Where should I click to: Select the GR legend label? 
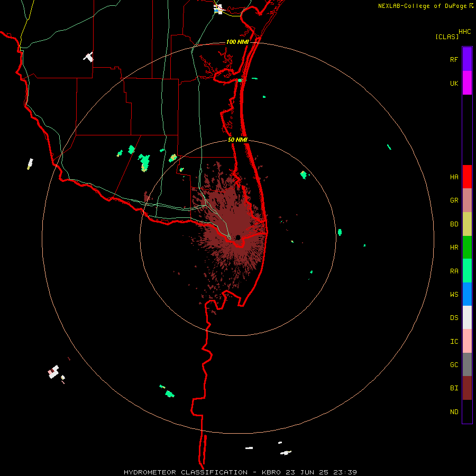(x=454, y=200)
